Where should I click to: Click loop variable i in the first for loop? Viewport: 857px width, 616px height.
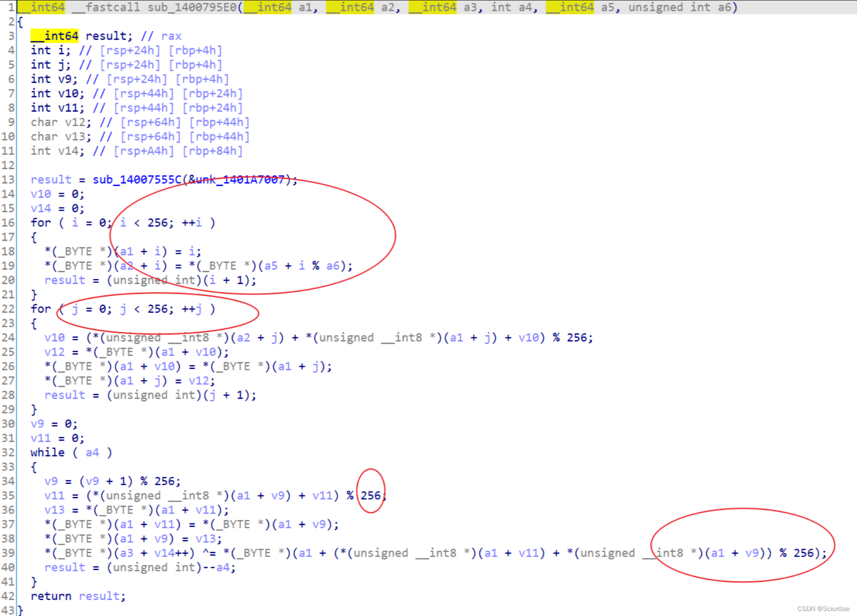click(74, 223)
